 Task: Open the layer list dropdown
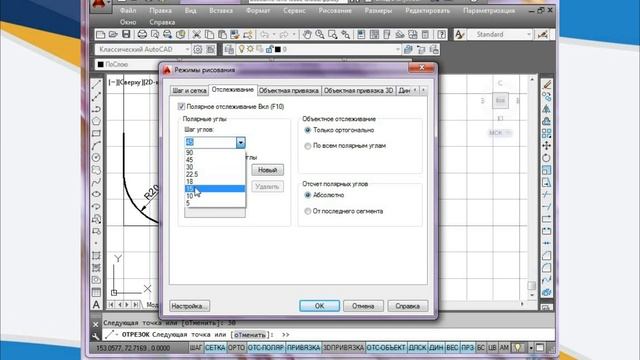click(397, 49)
